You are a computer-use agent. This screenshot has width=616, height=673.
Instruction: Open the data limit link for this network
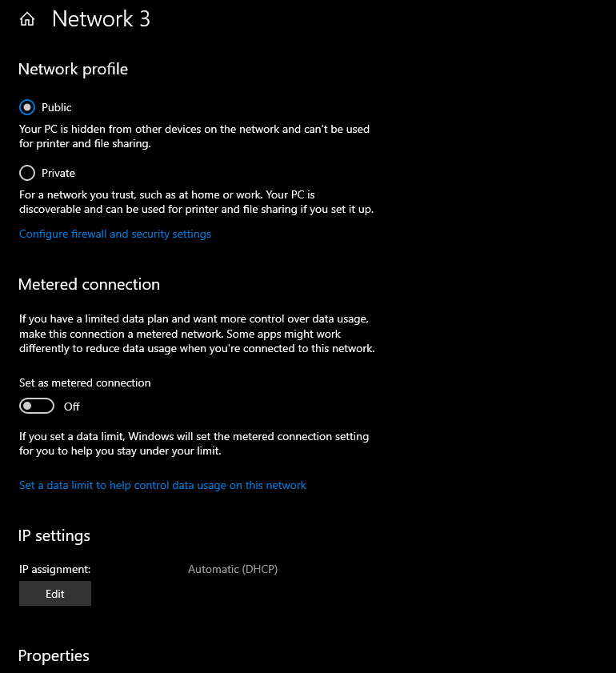pyautogui.click(x=162, y=486)
